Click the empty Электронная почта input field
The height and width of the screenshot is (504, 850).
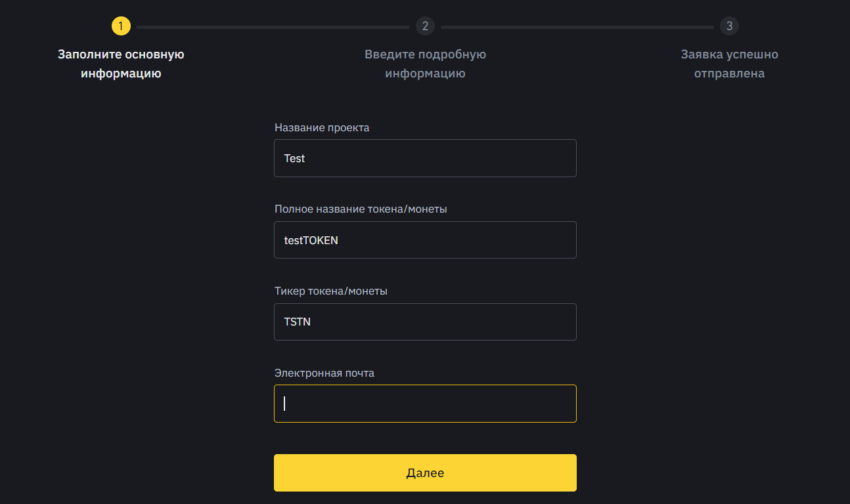click(x=425, y=403)
